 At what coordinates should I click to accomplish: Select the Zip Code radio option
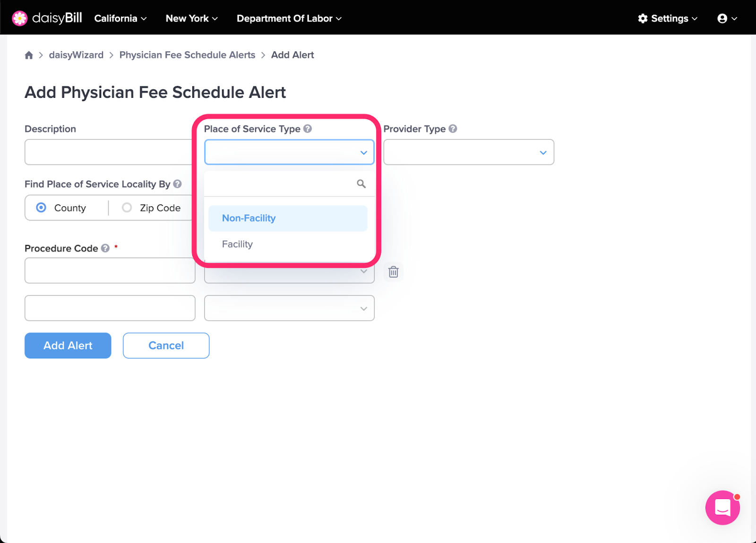(127, 208)
